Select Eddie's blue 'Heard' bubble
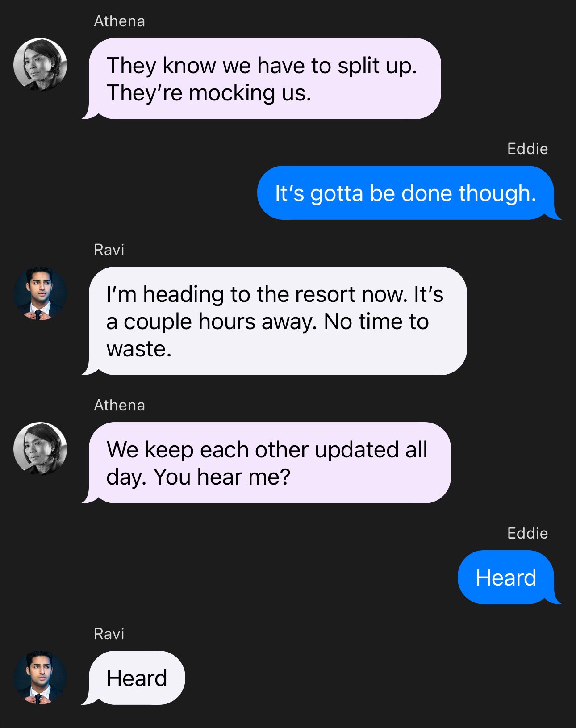 (509, 577)
